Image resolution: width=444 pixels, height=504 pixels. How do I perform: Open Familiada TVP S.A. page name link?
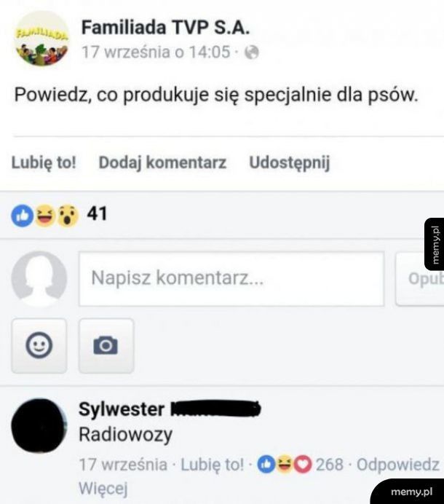pyautogui.click(x=165, y=28)
